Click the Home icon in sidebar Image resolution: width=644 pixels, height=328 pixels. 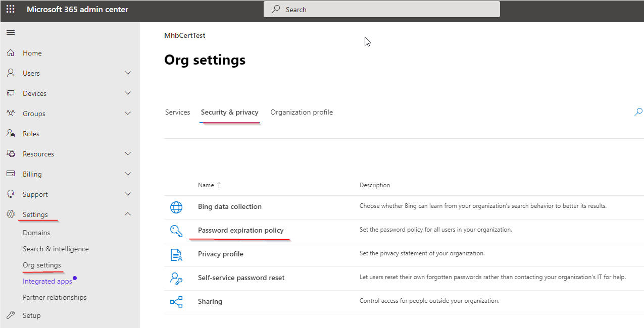coord(11,53)
